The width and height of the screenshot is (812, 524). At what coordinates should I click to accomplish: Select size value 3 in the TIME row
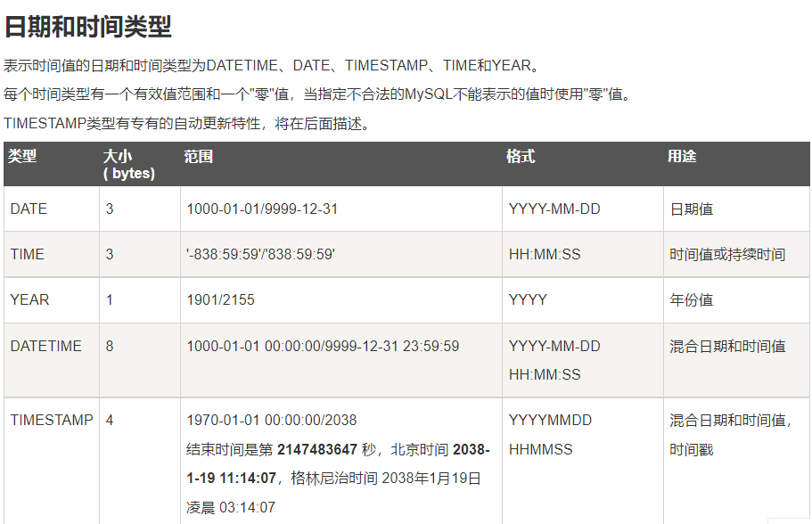110,254
